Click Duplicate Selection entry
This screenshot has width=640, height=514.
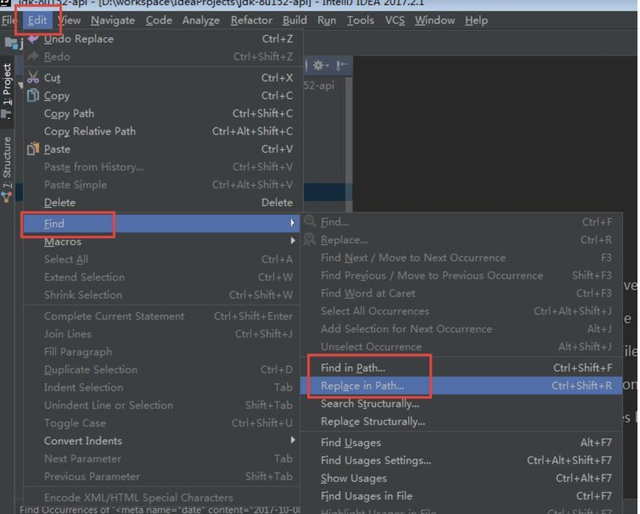pos(162,369)
